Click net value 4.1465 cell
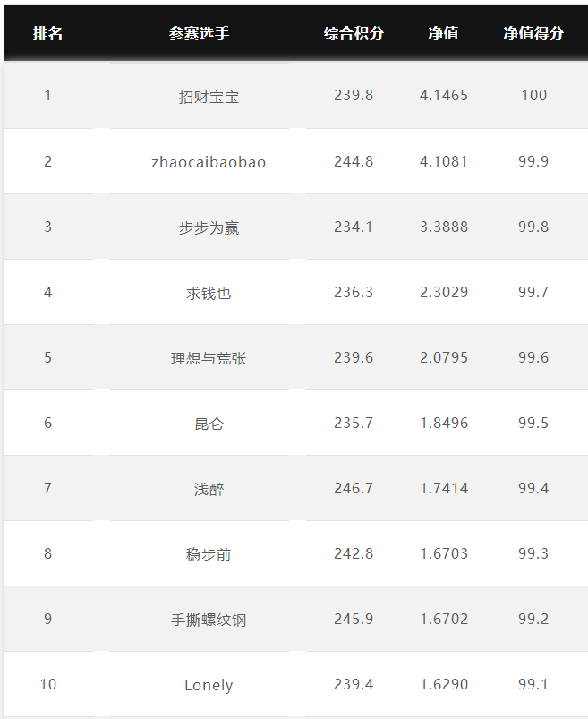This screenshot has height=719, width=588. 444,96
